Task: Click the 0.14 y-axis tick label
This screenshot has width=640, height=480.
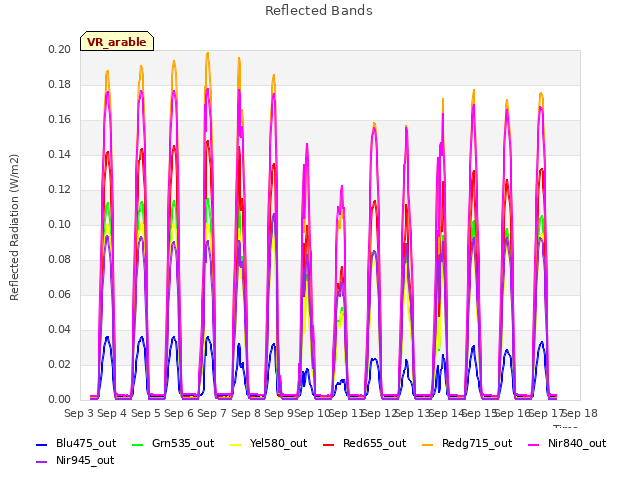Action: [x=60, y=155]
